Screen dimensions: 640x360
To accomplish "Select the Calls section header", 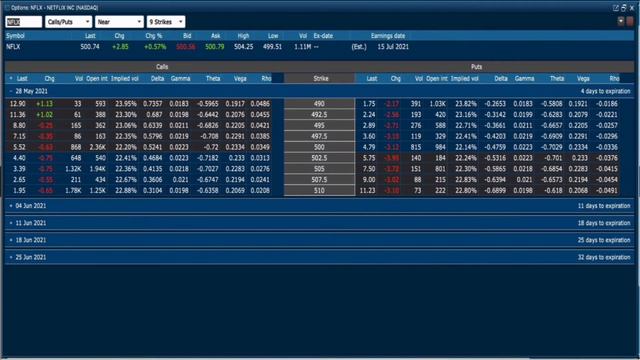I will (x=162, y=67).
